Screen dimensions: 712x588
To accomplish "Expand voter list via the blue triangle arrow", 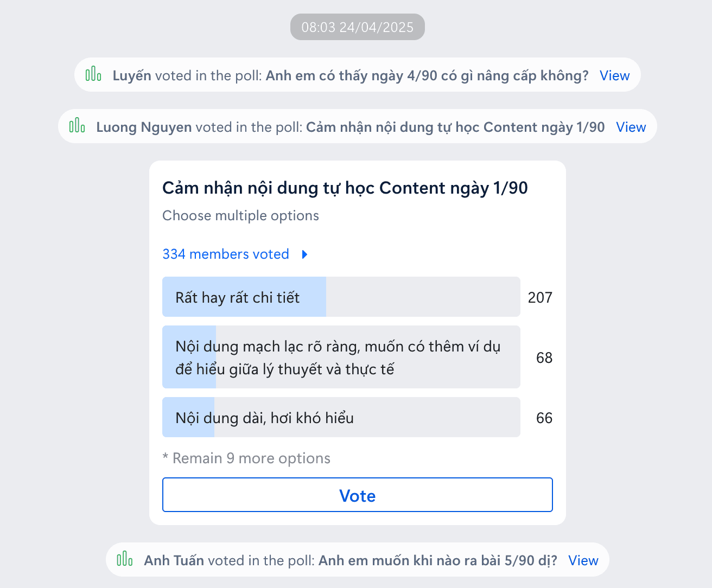I will 305,254.
